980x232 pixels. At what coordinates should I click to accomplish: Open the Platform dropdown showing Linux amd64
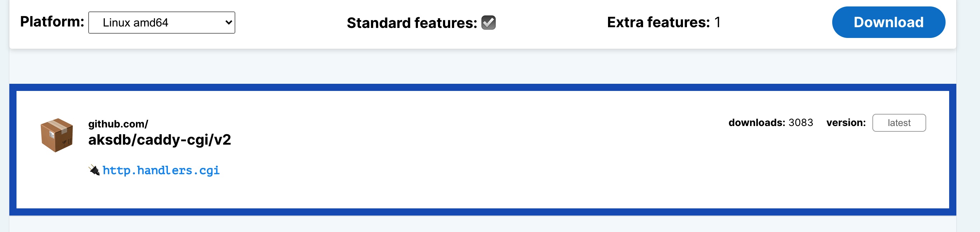coord(161,23)
